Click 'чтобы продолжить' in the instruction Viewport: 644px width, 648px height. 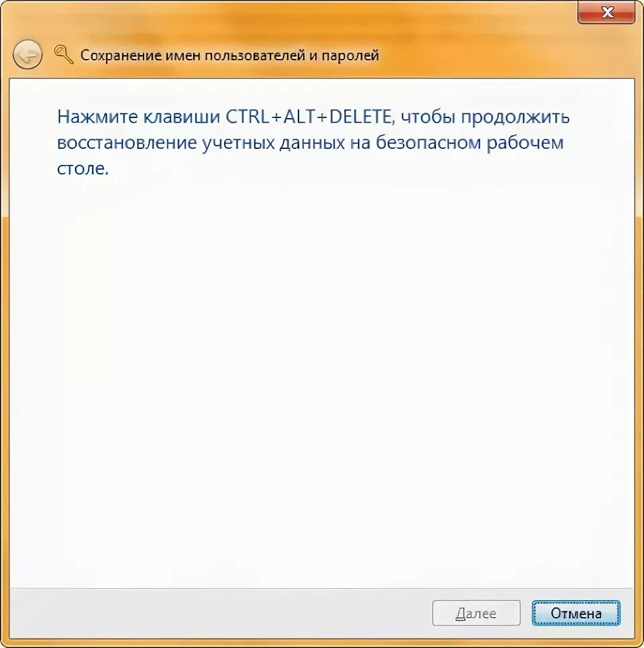486,117
